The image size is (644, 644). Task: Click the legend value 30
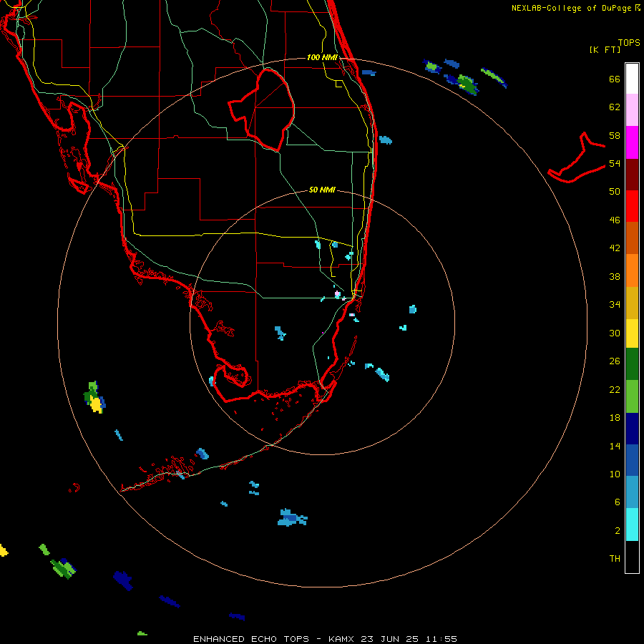(x=615, y=333)
